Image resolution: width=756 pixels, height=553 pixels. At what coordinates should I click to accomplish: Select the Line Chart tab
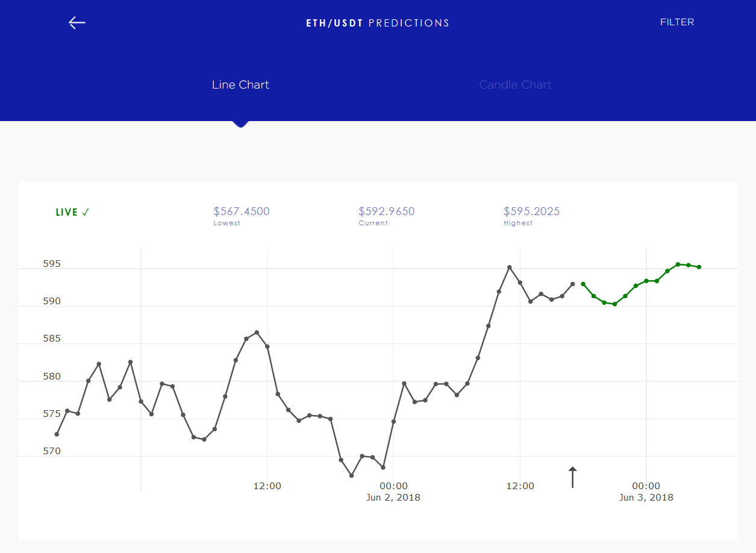tap(240, 85)
